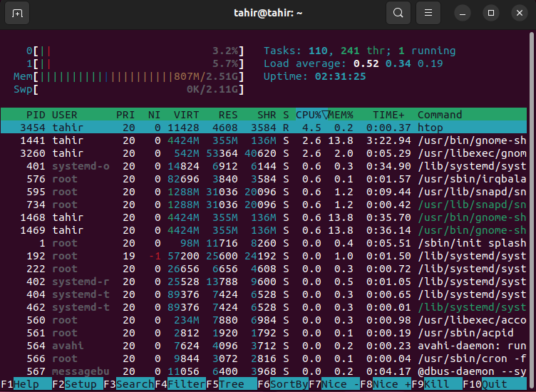The height and width of the screenshot is (392, 536).
Task: Sort by the USER column header
Action: [64, 115]
